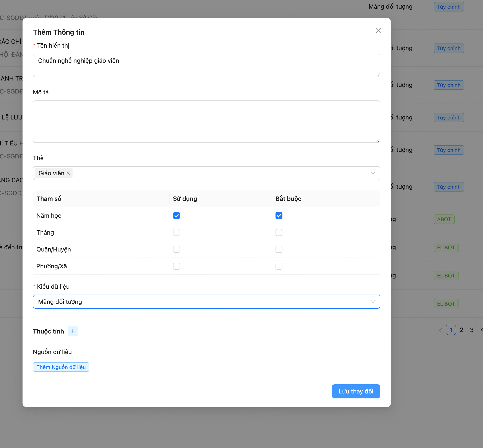Click Thêm Nguồn dữ liệu button

61,367
